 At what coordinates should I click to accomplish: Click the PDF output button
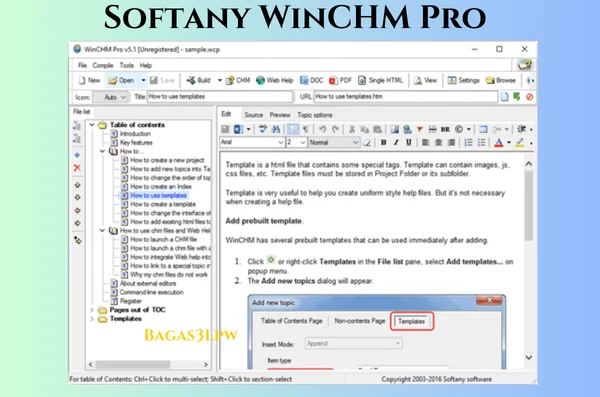tap(340, 80)
